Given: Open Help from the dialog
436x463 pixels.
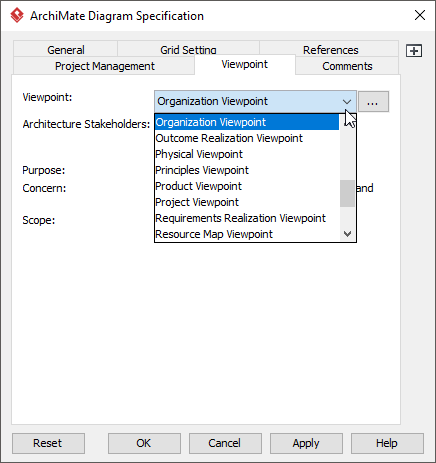Looking at the screenshot, I should click(x=387, y=443).
